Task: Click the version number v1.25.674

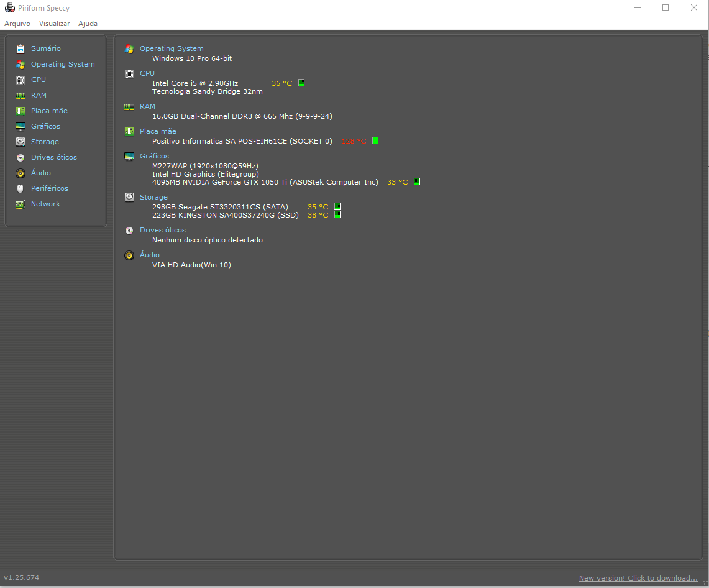Action: (21, 577)
